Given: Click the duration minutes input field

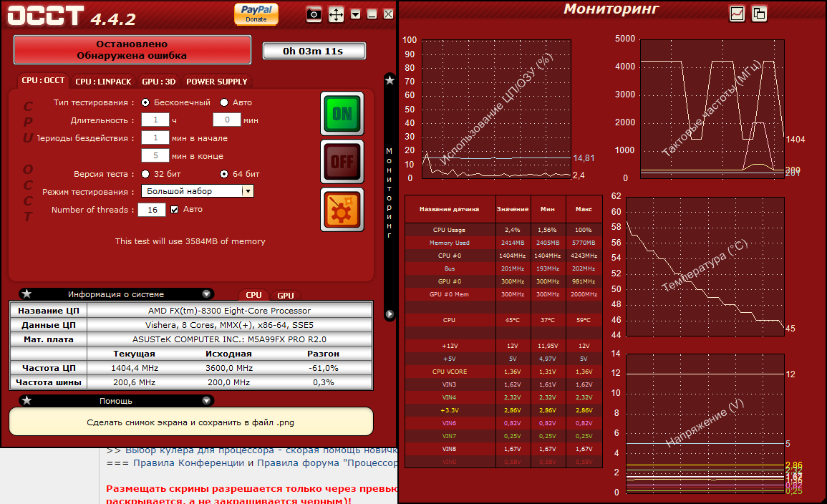Looking at the screenshot, I should click(227, 120).
